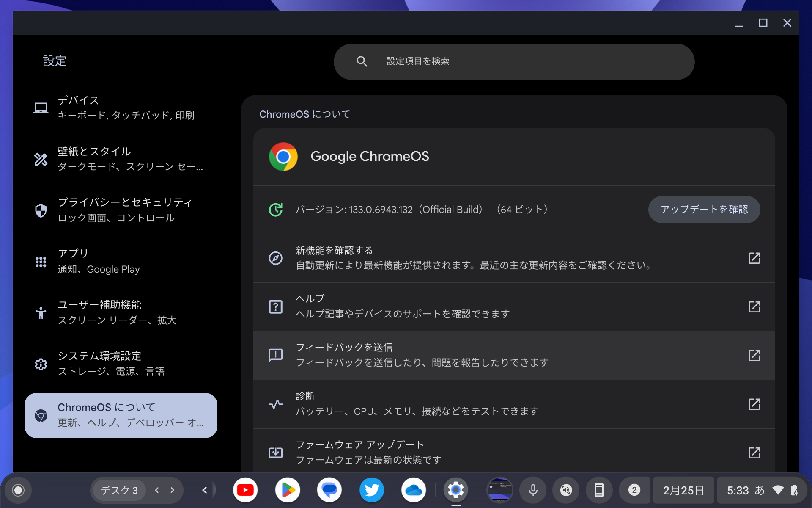
Task: Click the フィードバックを送信 external link icon
Action: [x=755, y=356]
